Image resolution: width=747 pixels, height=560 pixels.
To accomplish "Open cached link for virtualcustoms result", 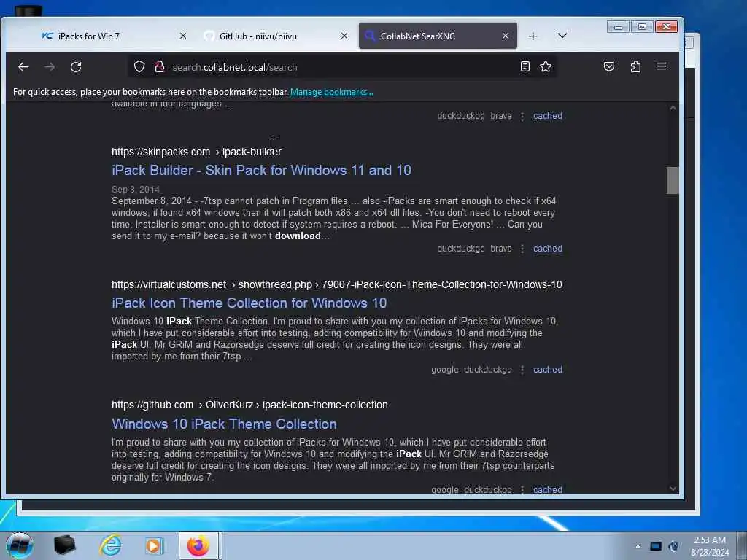I will (547, 370).
